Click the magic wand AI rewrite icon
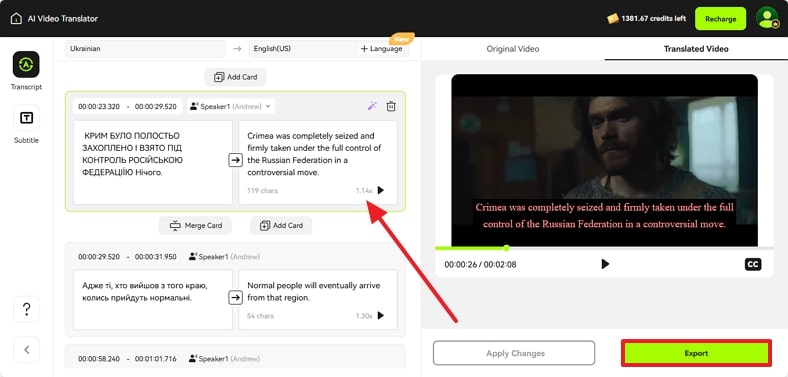This screenshot has width=788, height=377. pyautogui.click(x=372, y=106)
